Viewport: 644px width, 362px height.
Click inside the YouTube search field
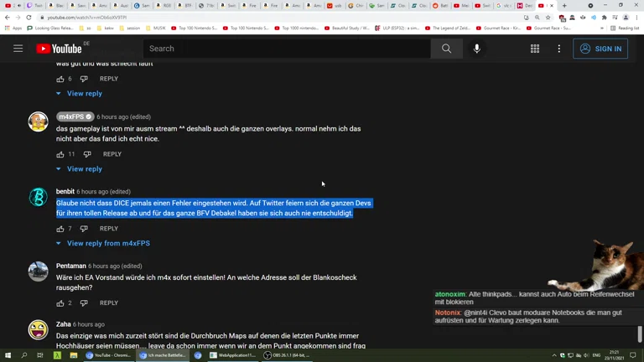coord(285,49)
